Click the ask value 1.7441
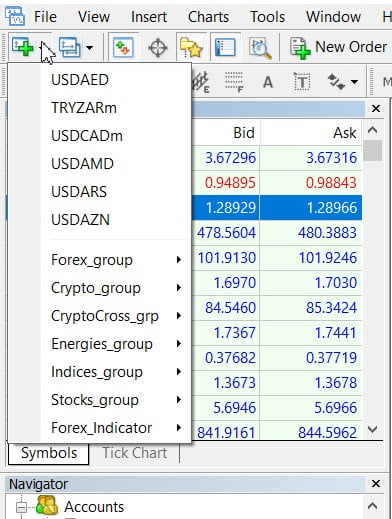Screen dimensions: 392x519 pyautogui.click(x=336, y=333)
